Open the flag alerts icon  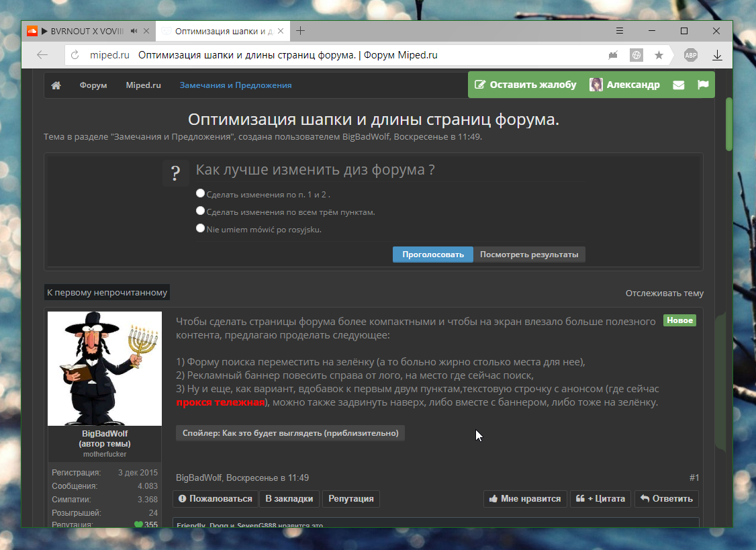[x=703, y=85]
